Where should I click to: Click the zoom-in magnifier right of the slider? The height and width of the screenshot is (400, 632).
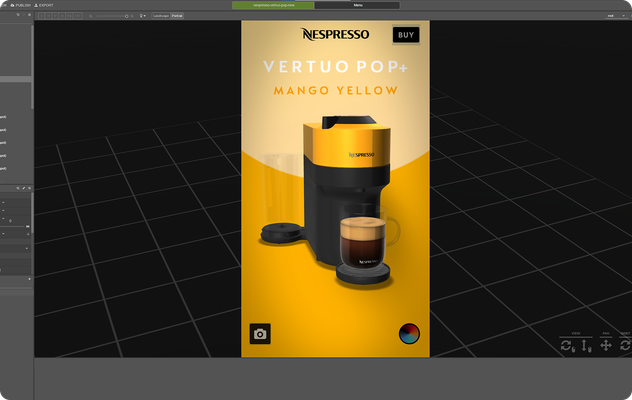[132, 16]
